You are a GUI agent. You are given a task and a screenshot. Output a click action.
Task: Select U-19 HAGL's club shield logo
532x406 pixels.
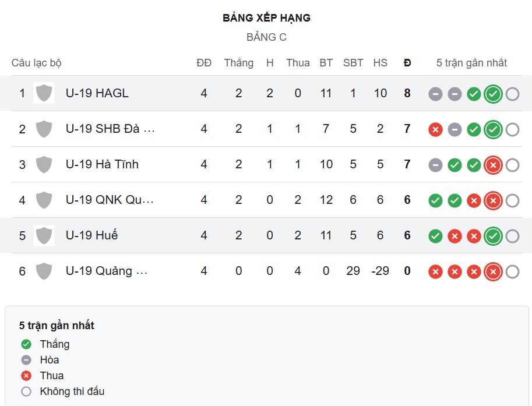tap(44, 93)
